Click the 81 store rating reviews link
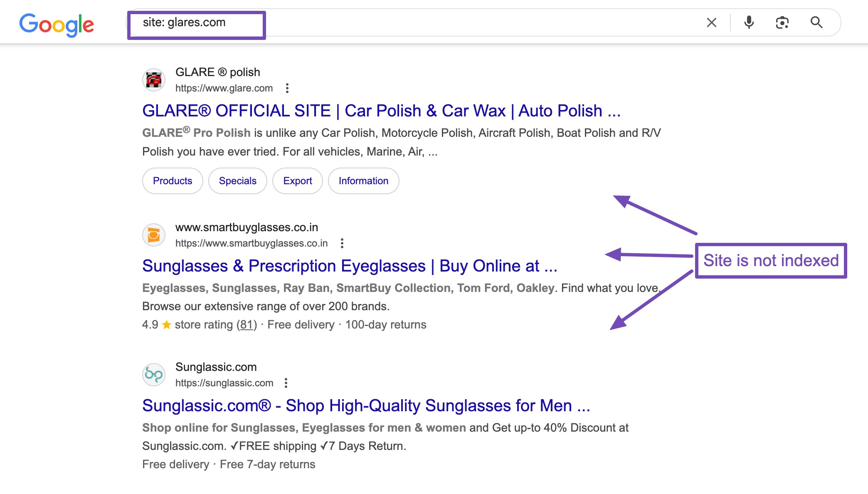 click(247, 325)
